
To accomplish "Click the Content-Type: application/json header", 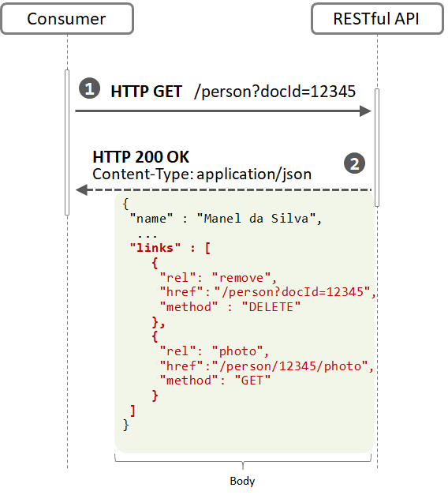I will (202, 174).
